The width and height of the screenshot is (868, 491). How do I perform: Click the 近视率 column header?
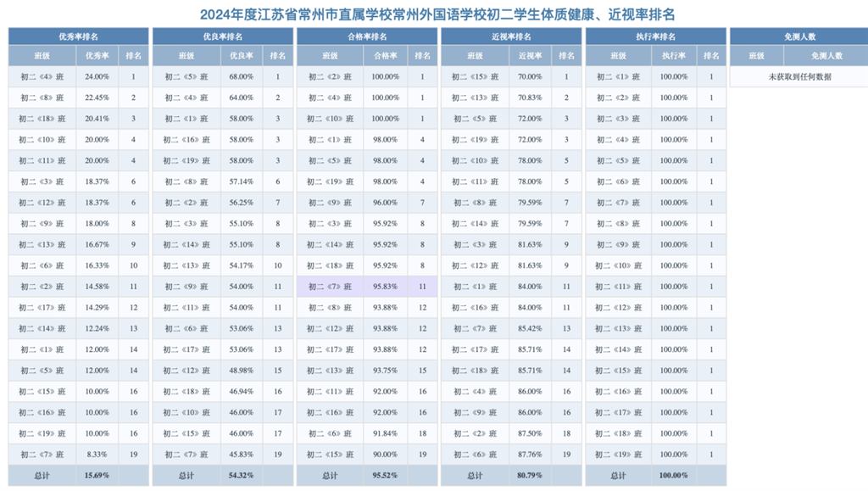(529, 56)
